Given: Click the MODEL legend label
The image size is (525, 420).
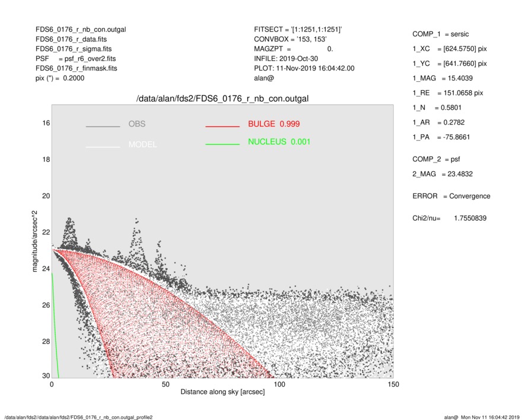Looking at the screenshot, I should [142, 145].
